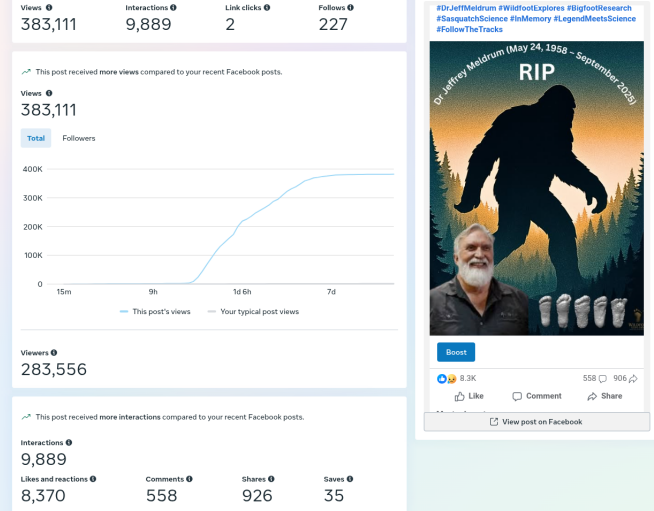
Task: Open View post on Facebook
Action: [x=536, y=422]
